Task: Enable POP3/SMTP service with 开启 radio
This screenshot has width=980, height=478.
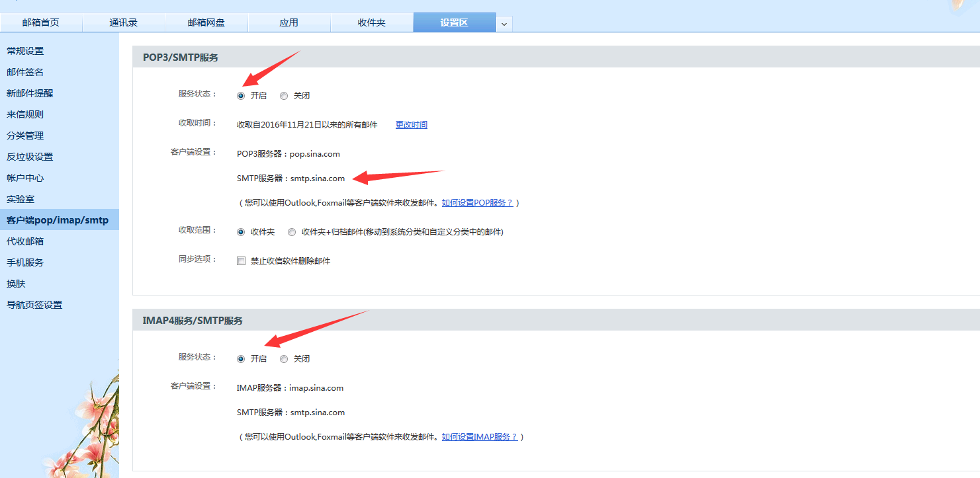Action: (x=241, y=96)
